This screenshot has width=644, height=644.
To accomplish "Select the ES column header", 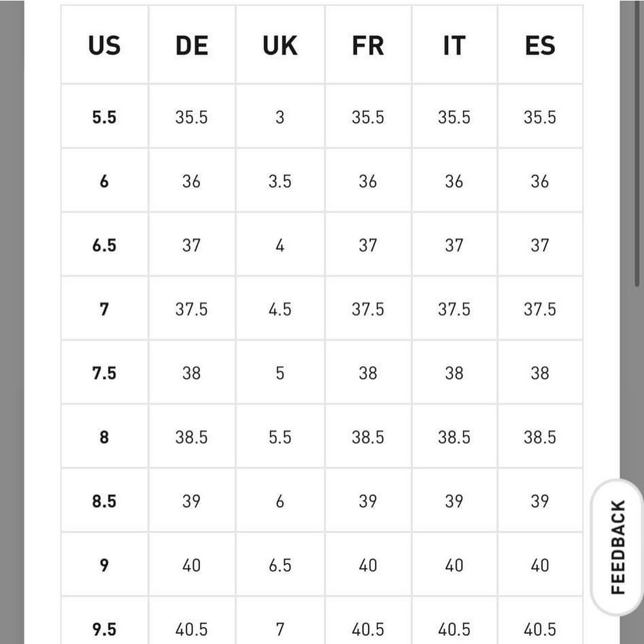I will [x=540, y=46].
